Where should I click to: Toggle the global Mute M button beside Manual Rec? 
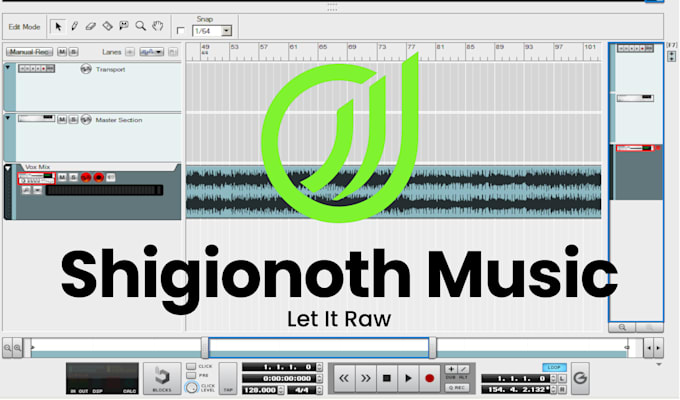click(x=62, y=52)
